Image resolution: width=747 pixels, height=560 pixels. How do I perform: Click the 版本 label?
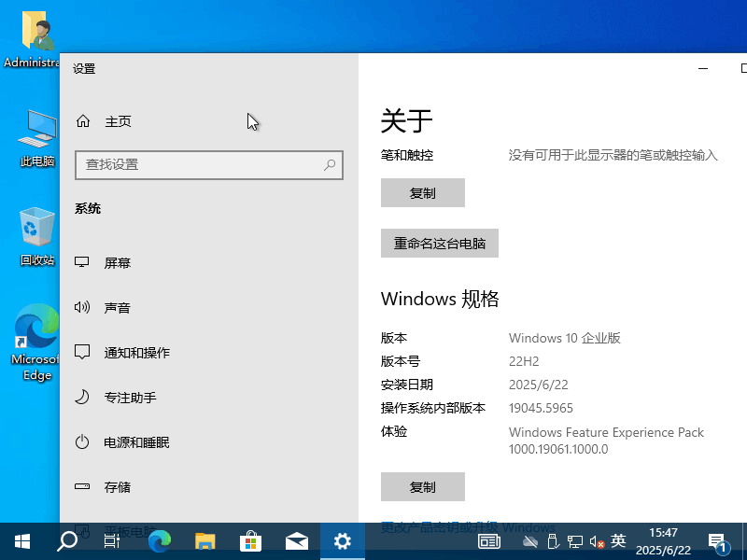(x=394, y=338)
